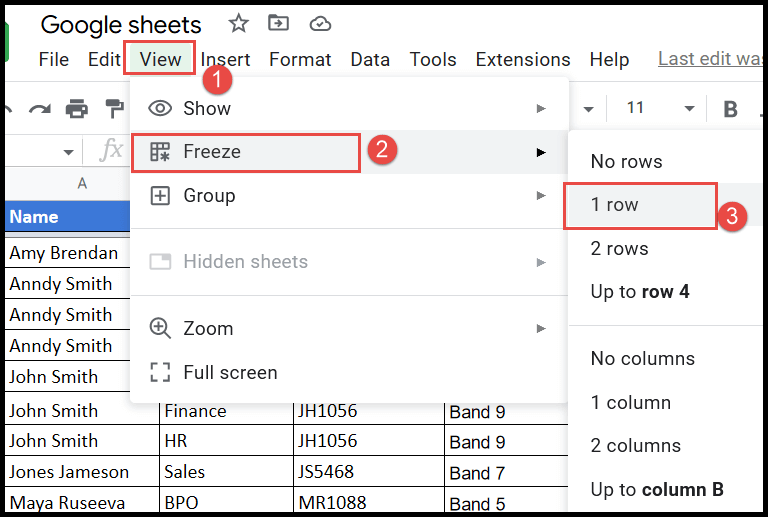The width and height of the screenshot is (768, 517).
Task: Select the paint format tool
Action: pyautogui.click(x=115, y=108)
